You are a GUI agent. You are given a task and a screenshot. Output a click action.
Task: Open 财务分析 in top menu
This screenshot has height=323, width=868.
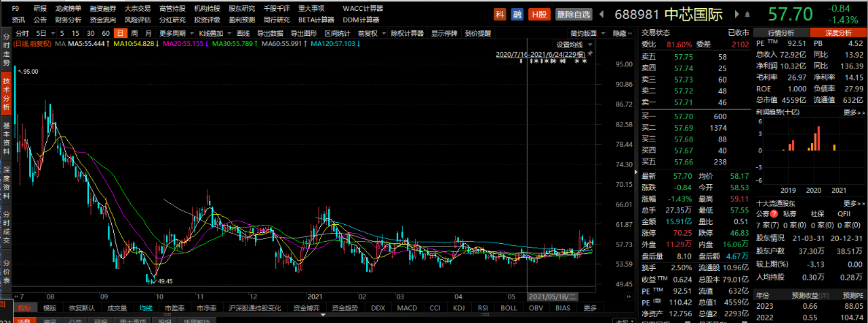(68, 20)
